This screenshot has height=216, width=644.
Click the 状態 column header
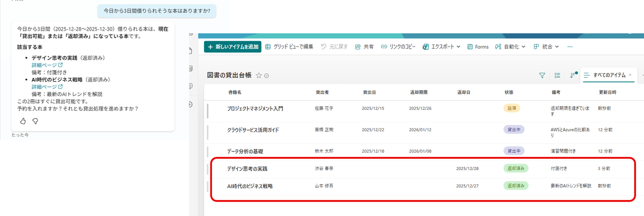point(508,92)
